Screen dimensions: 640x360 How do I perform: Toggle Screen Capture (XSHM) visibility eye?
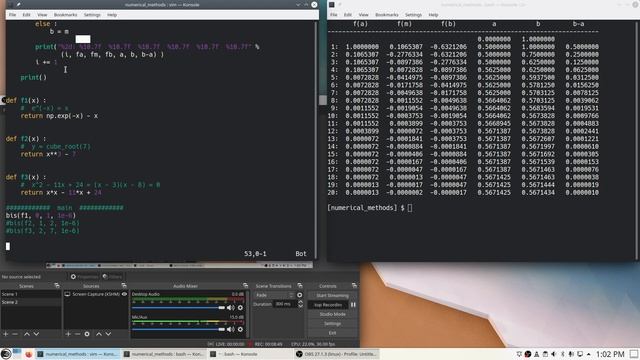point(124,294)
